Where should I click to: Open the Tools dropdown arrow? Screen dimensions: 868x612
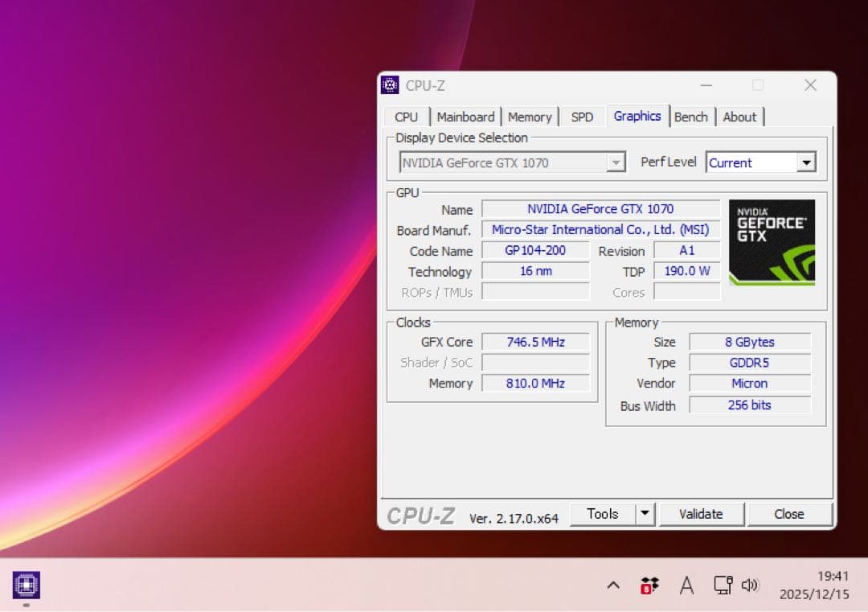pyautogui.click(x=645, y=514)
